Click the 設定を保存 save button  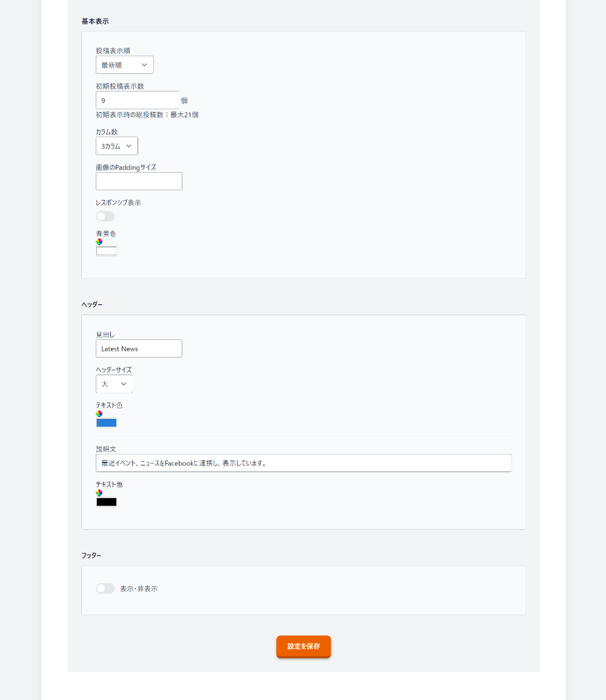pyautogui.click(x=303, y=647)
